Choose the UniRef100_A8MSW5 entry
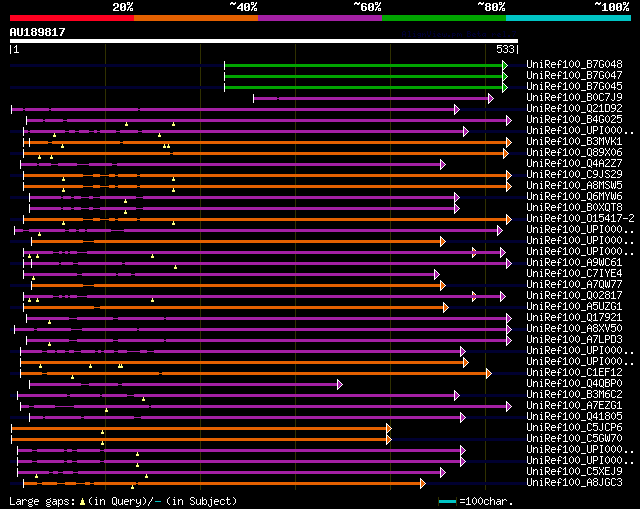Screen dimensions: 640x509 coord(574,185)
